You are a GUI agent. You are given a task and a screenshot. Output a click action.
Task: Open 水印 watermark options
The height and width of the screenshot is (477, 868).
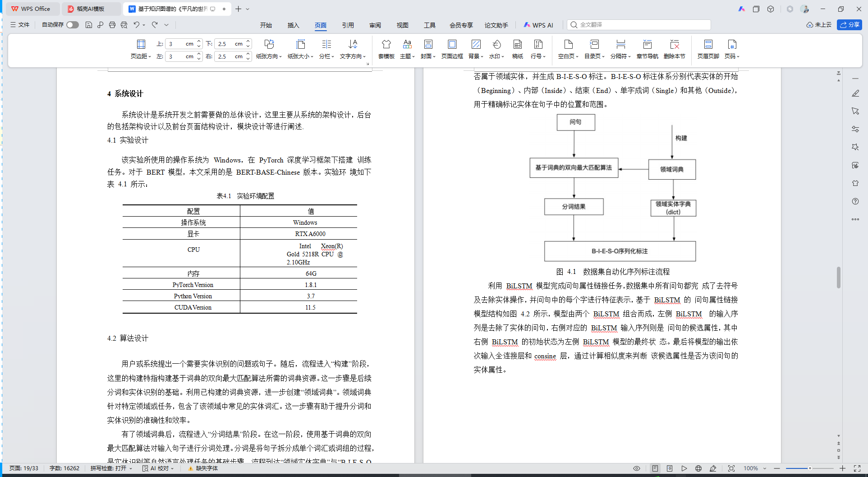click(x=496, y=49)
